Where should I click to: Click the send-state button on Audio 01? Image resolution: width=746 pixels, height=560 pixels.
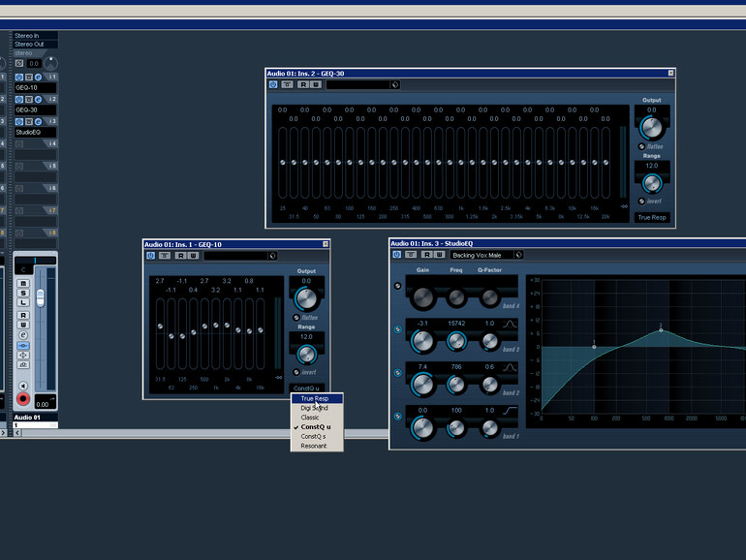point(23,365)
